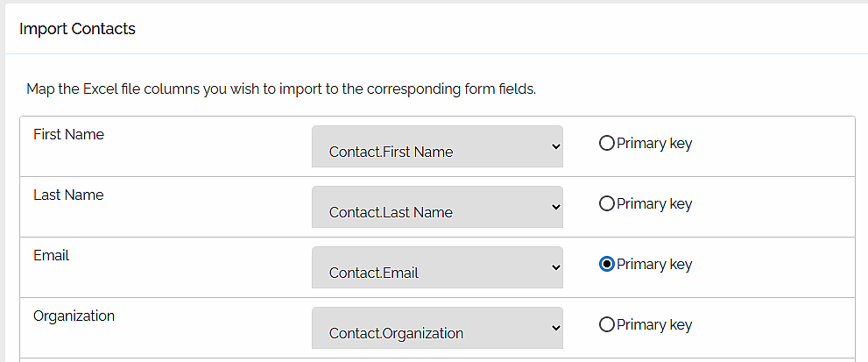Click the 'Organization' column label
The height and width of the screenshot is (362, 868).
(74, 316)
